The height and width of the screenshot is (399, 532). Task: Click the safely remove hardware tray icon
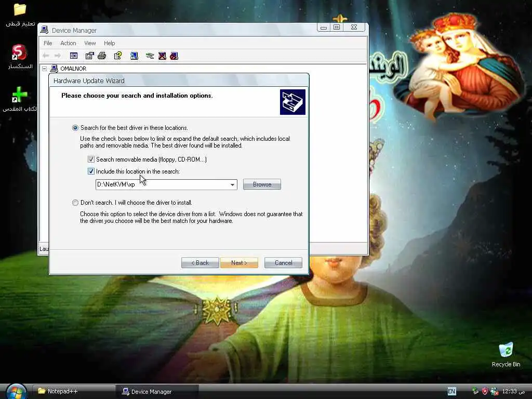coord(475,391)
